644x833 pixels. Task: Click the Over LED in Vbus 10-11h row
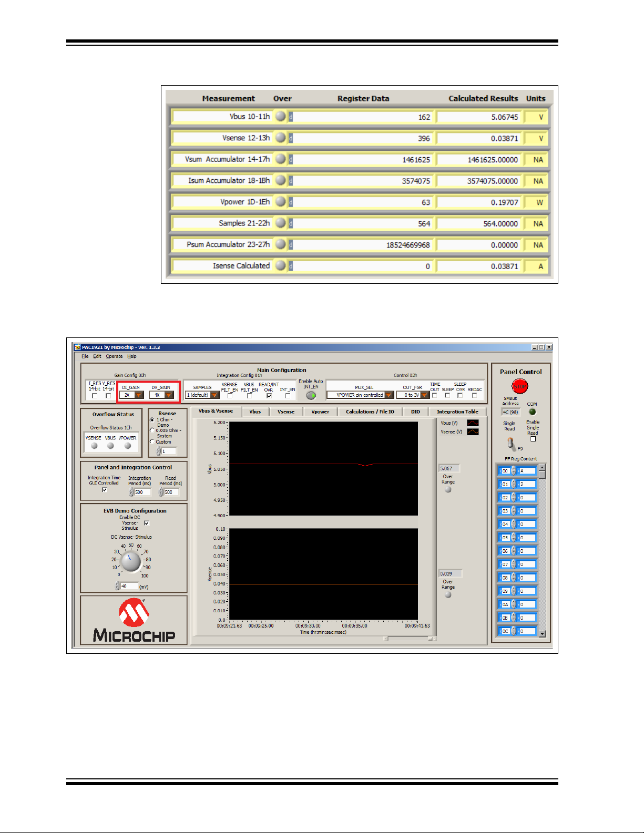click(281, 116)
